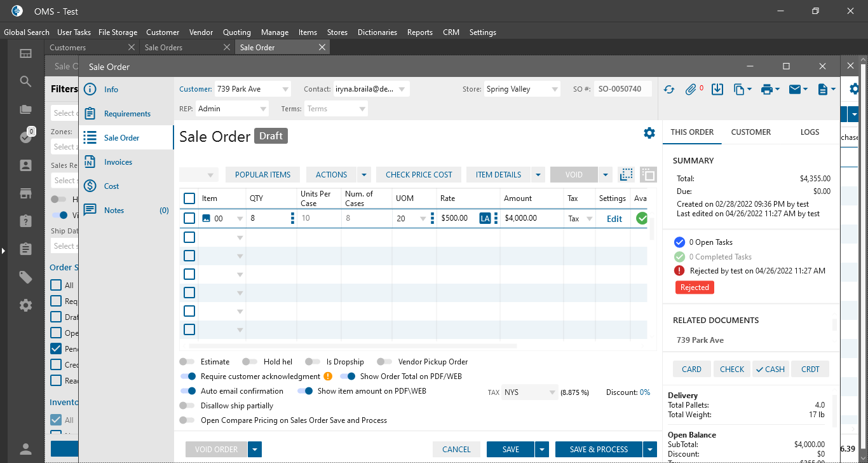Click the printer icon
Viewport: 868px width, 463px height.
766,90
